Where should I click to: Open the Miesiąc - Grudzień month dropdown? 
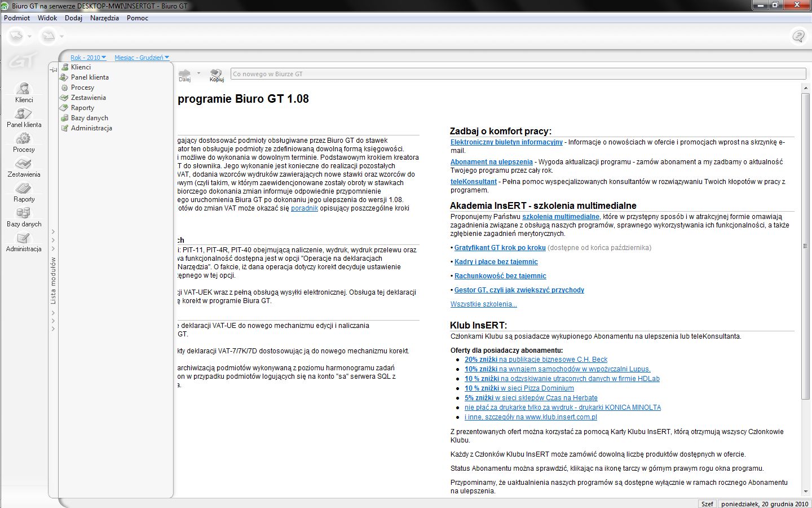(x=142, y=58)
